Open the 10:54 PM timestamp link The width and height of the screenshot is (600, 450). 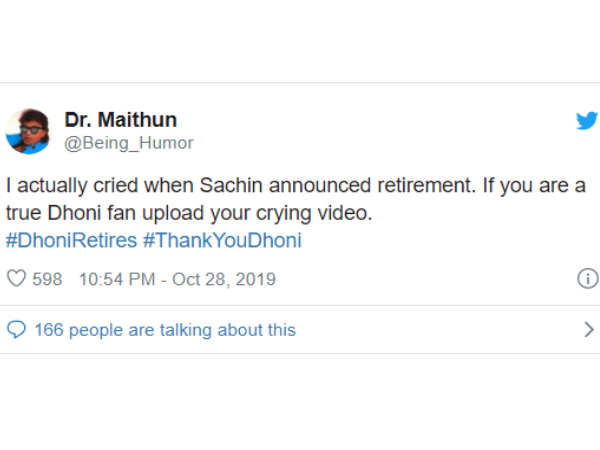coord(114,279)
